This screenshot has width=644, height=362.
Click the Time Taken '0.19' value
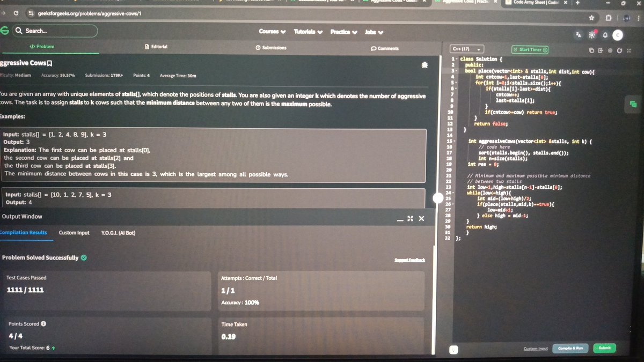(229, 337)
